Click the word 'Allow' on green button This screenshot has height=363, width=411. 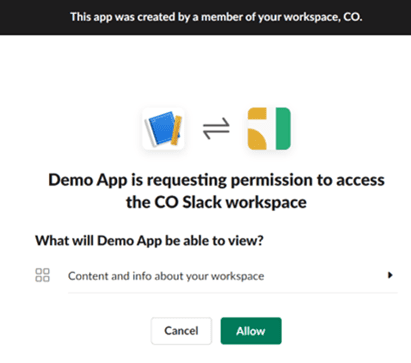pyautogui.click(x=251, y=331)
